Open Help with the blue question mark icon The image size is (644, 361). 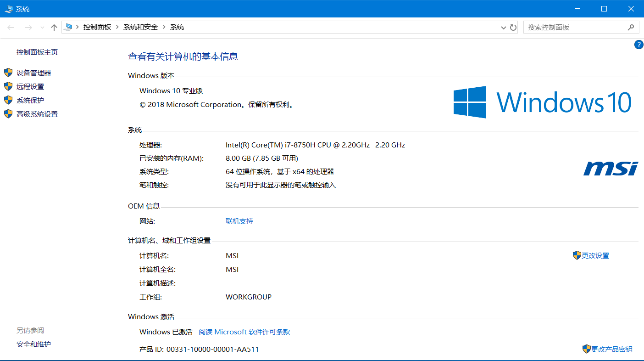(x=638, y=45)
